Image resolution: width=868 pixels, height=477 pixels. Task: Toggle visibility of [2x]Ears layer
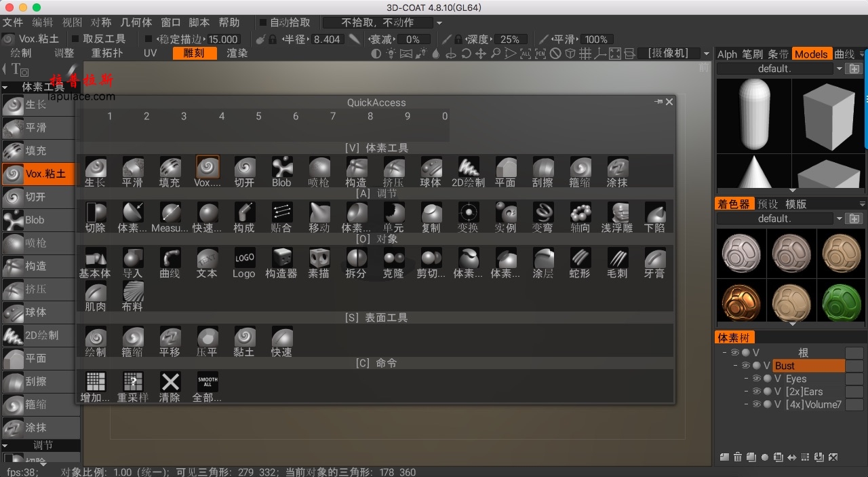[757, 392]
